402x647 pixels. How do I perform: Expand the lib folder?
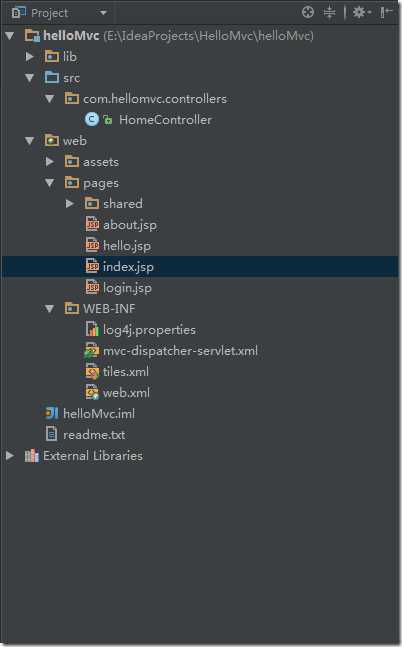(x=30, y=57)
